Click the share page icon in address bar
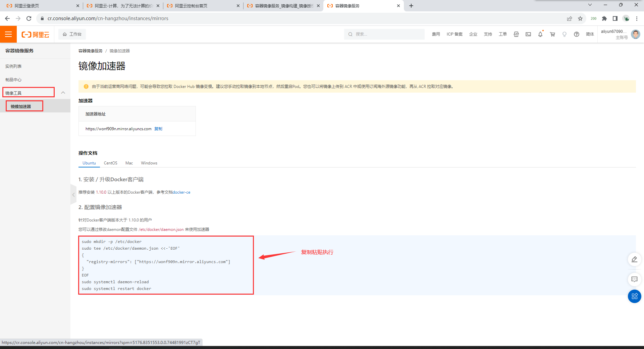644x349 pixels. pos(570,18)
